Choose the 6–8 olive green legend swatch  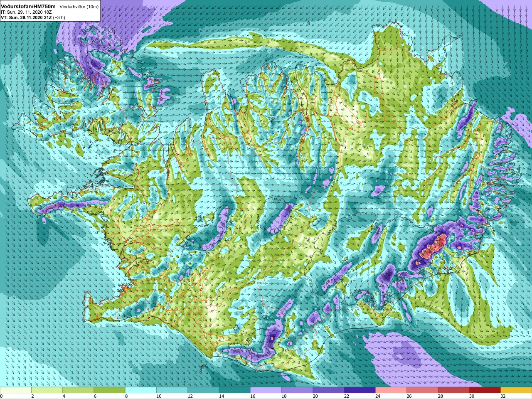109,390
